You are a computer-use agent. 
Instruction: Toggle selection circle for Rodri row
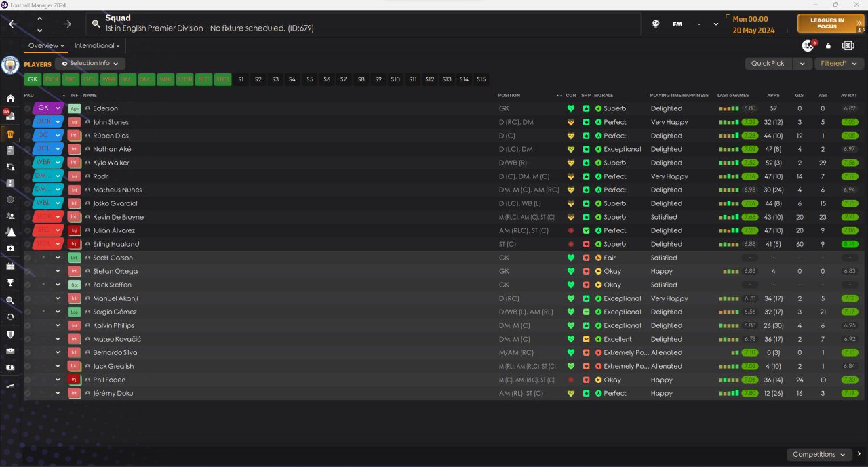[28, 176]
